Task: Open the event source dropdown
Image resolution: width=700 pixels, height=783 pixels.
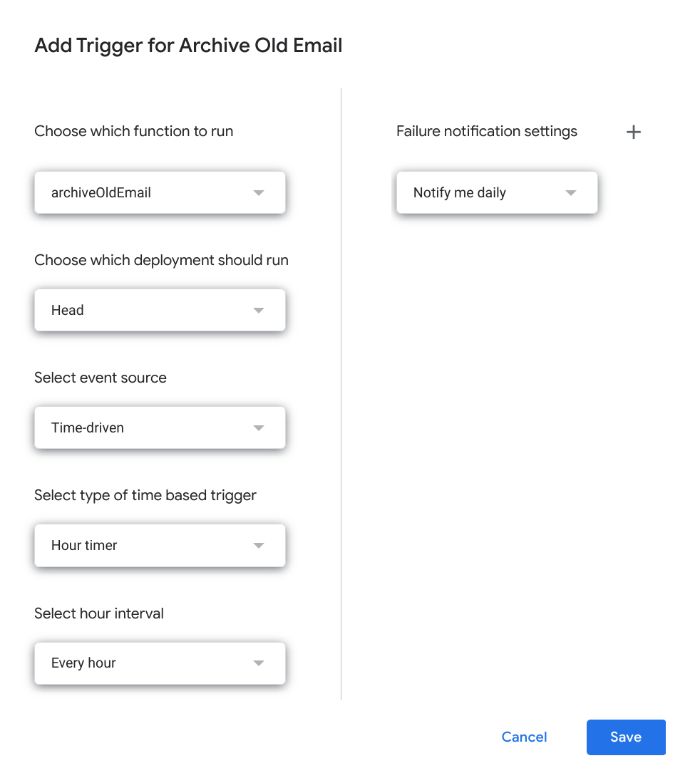Action: (x=160, y=427)
